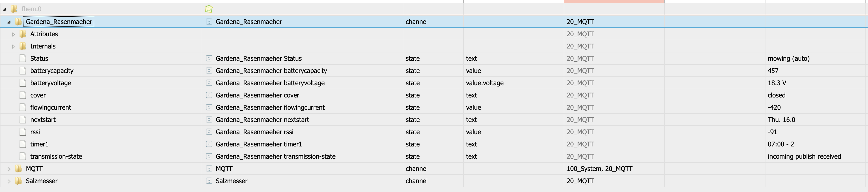Collapse the fhem.0 tree node

pos(4,9)
